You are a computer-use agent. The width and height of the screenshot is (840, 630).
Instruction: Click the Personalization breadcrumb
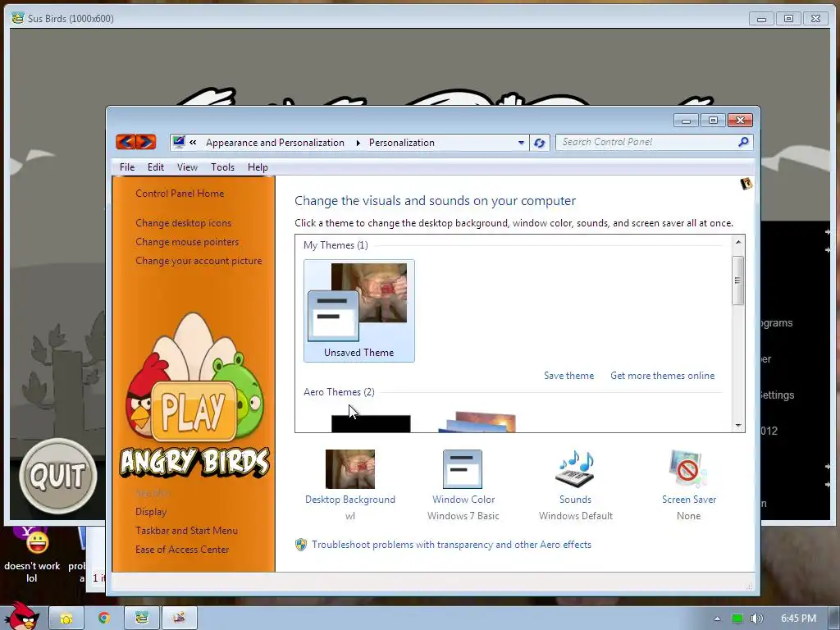click(402, 143)
